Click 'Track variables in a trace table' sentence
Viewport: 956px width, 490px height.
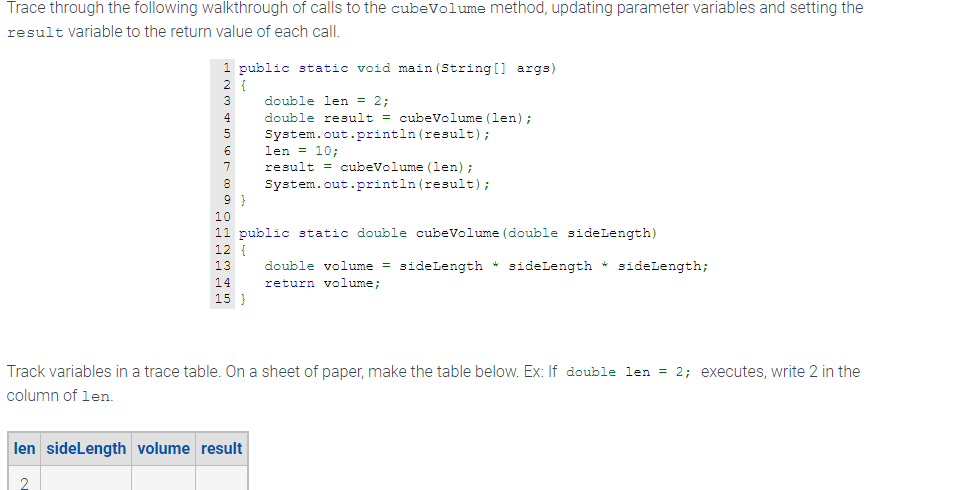click(114, 372)
